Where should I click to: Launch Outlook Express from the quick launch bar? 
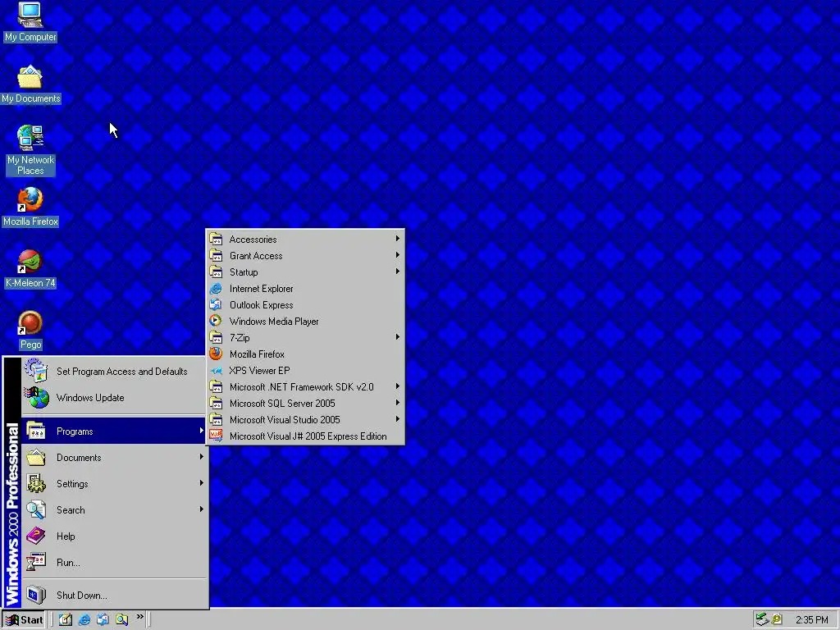103,620
